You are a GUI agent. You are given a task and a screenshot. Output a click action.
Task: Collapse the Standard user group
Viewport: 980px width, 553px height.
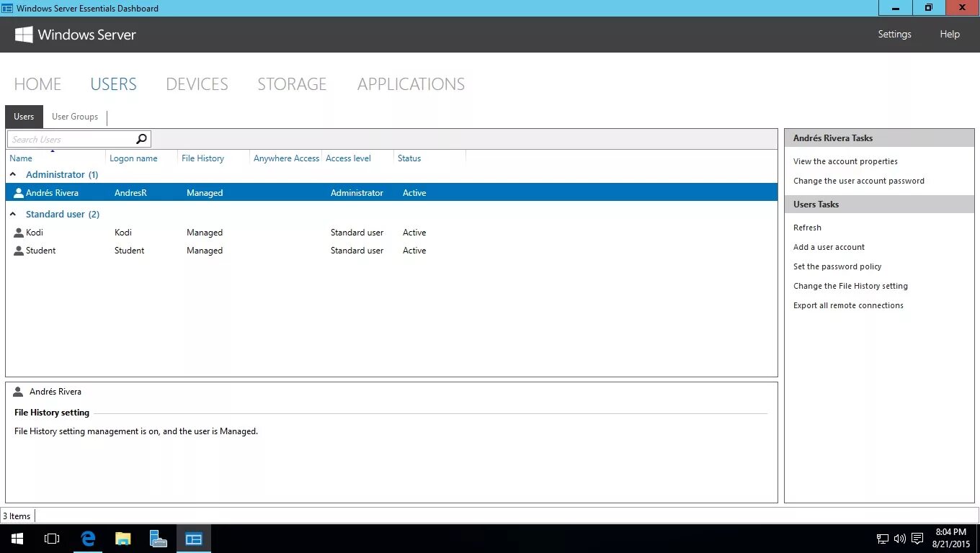13,214
